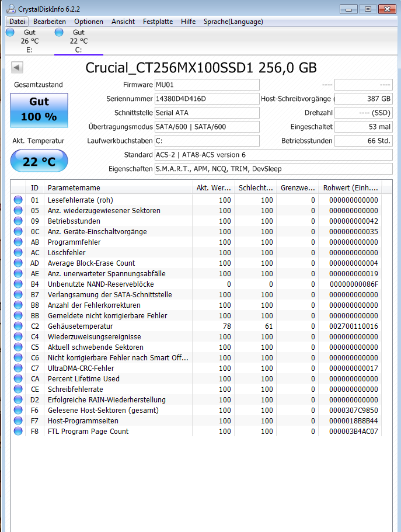The image size is (401, 532).
Task: Select the 'Percent Lifetime Used' parameter name
Action: click(x=83, y=378)
